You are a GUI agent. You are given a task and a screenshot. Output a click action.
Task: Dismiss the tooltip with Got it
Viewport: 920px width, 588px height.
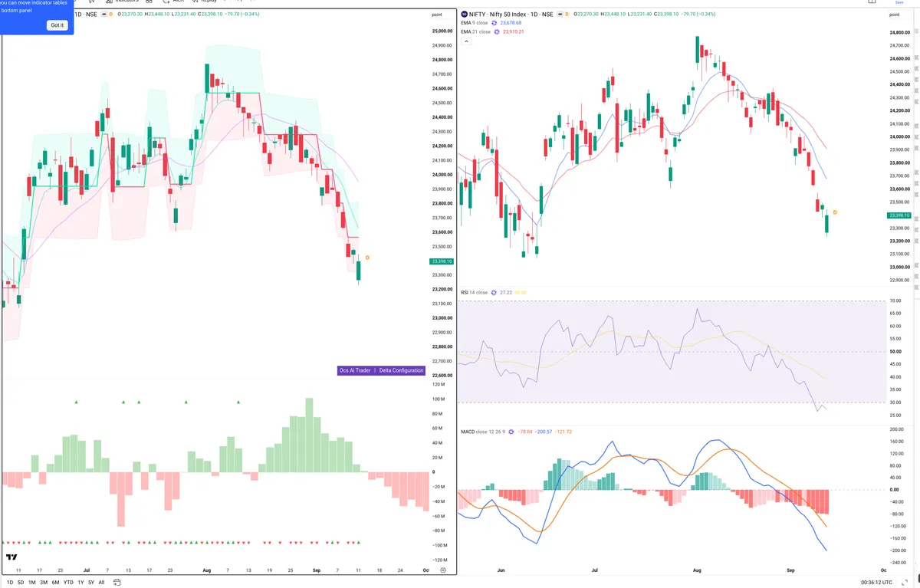[x=58, y=25]
